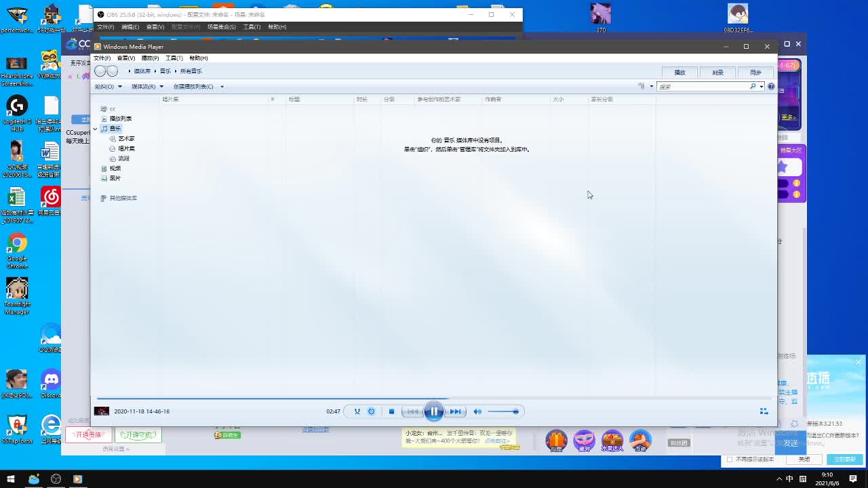Open Media Player help icon
This screenshot has width=868, height=488.
pos(771,87)
